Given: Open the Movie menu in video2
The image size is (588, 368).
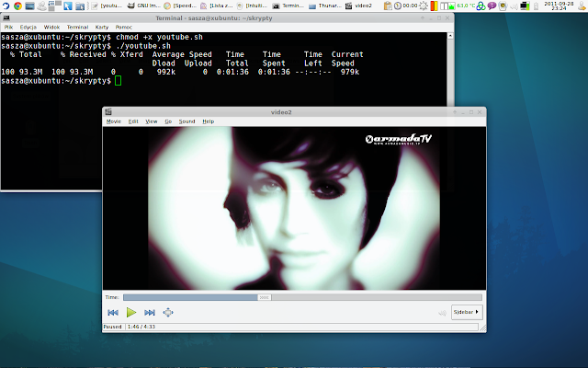Looking at the screenshot, I should click(114, 121).
